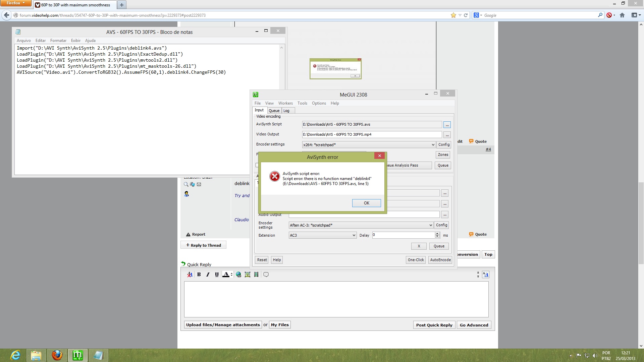The width and height of the screenshot is (644, 362).
Task: Click inside the Quick Reply text area
Action: click(x=336, y=299)
